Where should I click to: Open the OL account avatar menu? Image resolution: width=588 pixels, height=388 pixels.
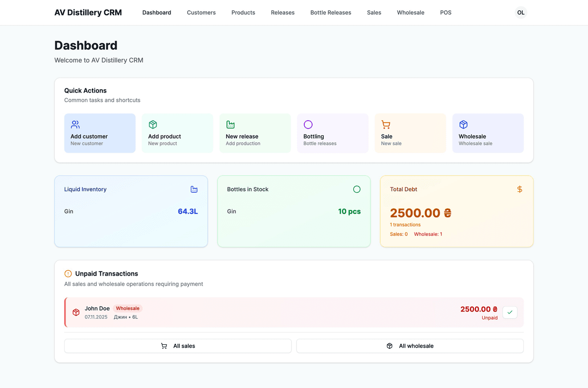[520, 12]
